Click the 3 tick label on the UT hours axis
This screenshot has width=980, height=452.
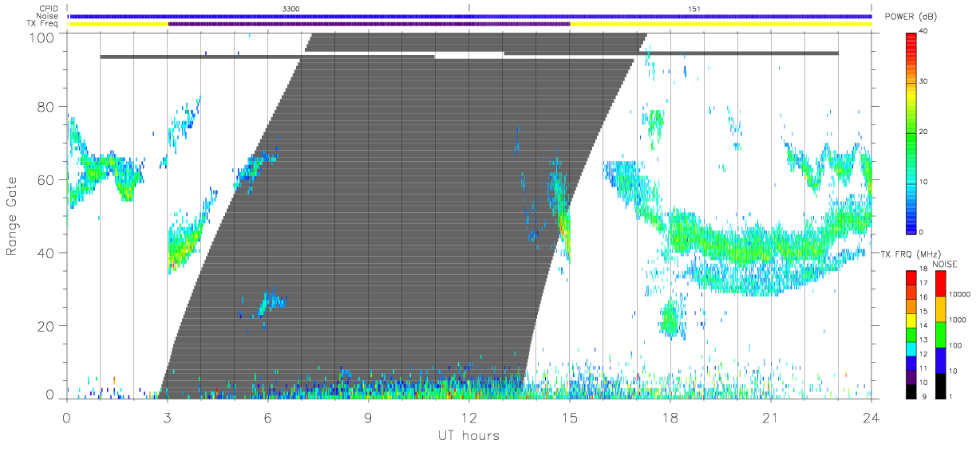[168, 417]
